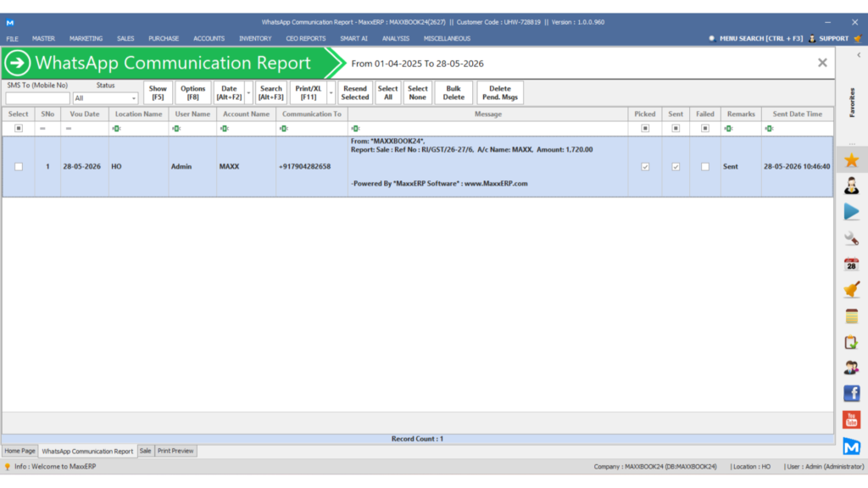This screenshot has height=488, width=868.
Task: Expand the Print/XL dropdown arrow
Action: (331, 93)
